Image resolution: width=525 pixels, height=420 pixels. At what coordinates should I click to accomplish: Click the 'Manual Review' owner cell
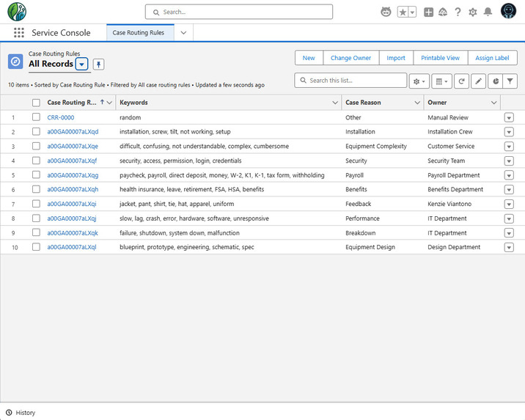[x=448, y=117]
